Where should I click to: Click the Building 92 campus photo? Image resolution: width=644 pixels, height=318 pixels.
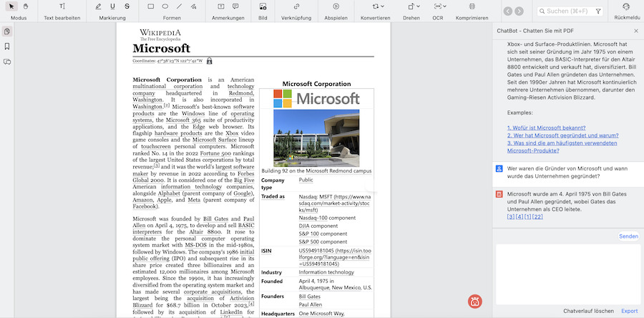pos(316,138)
